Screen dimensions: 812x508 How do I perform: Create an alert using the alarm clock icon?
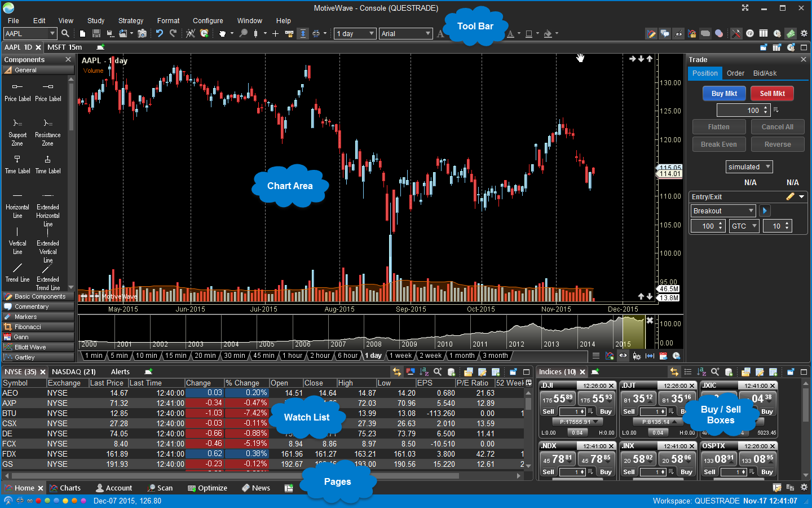(x=204, y=33)
